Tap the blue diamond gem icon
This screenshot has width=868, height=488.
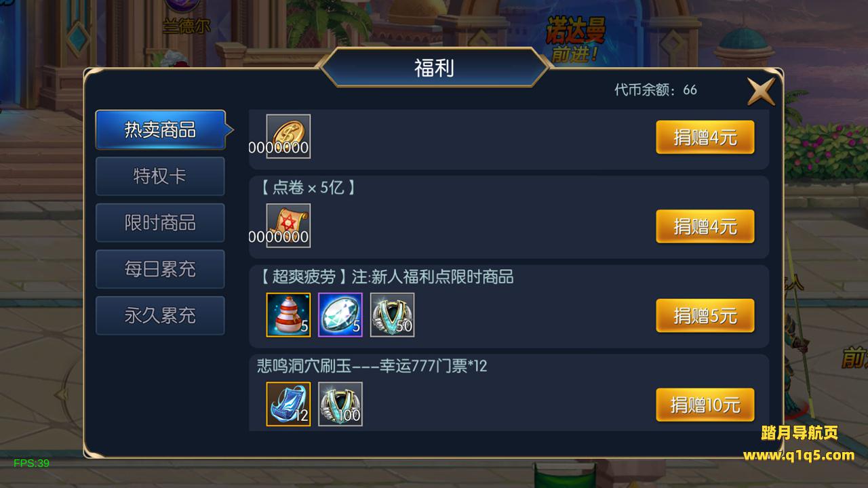[340, 315]
